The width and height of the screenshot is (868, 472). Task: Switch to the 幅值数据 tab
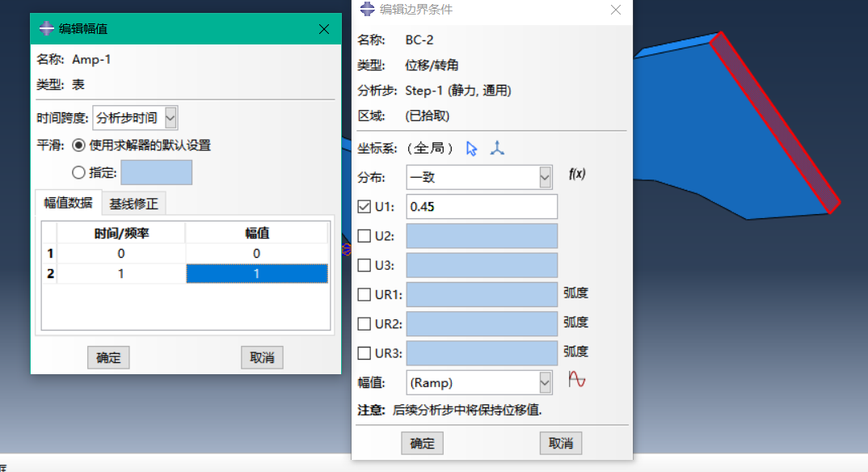68,203
